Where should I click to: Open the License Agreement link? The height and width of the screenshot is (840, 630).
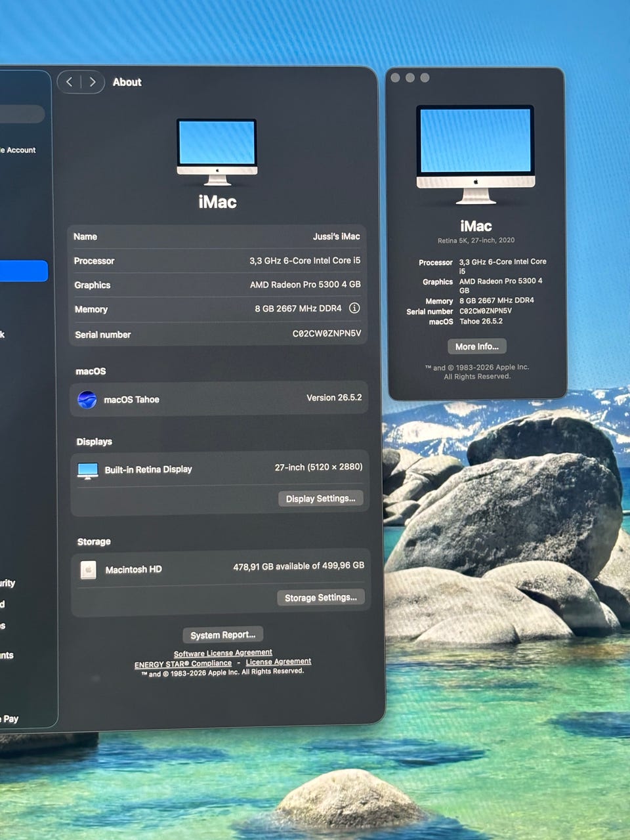[x=278, y=661]
